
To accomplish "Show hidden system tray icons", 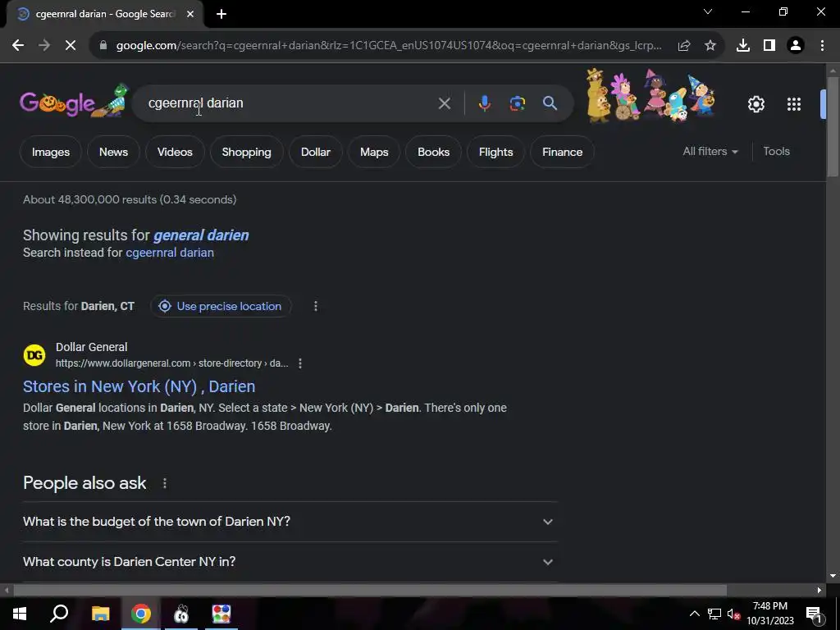I will point(694,614).
